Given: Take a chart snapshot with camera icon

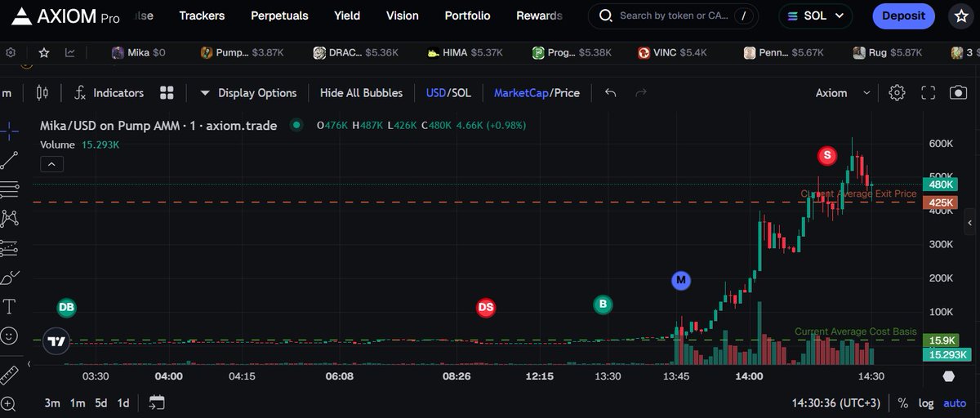Looking at the screenshot, I should point(958,92).
